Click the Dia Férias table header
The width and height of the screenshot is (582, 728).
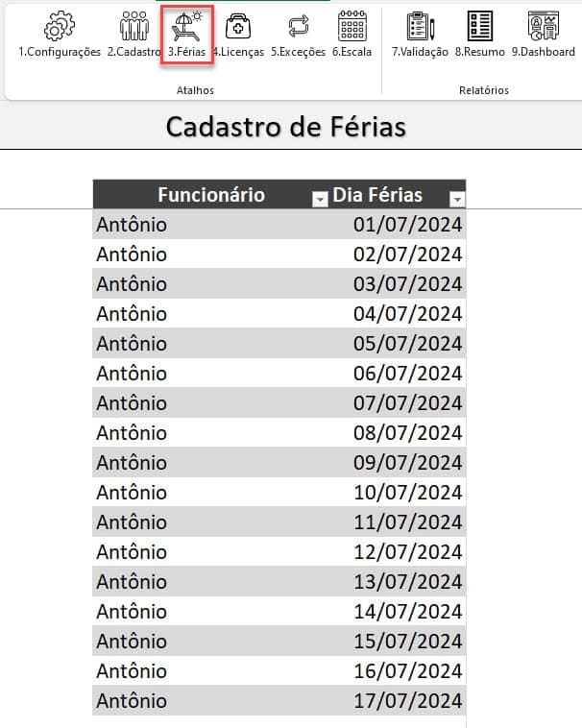tap(377, 195)
